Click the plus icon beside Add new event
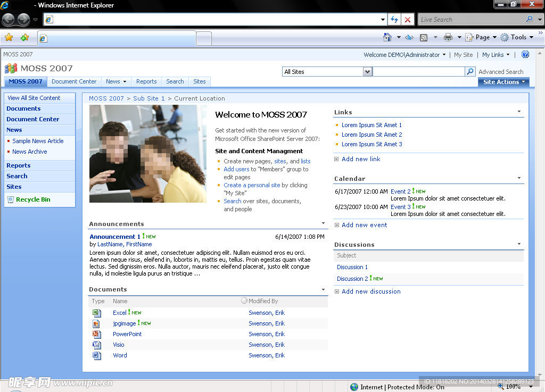545x392 pixels. point(336,225)
